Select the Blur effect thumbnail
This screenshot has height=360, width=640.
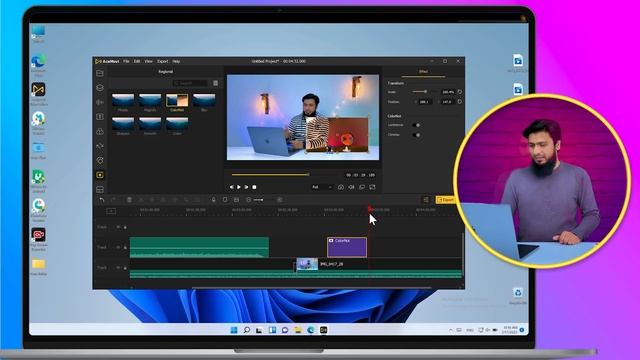click(204, 100)
